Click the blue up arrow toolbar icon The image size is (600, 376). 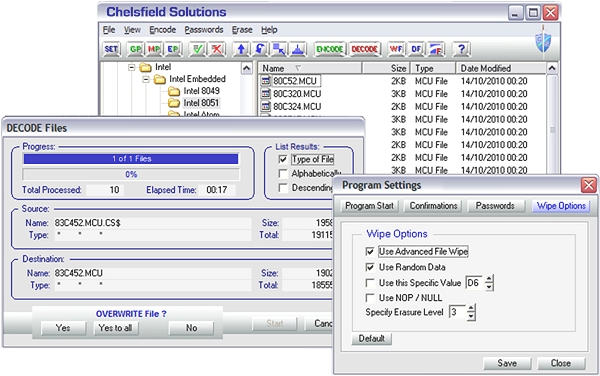(241, 49)
